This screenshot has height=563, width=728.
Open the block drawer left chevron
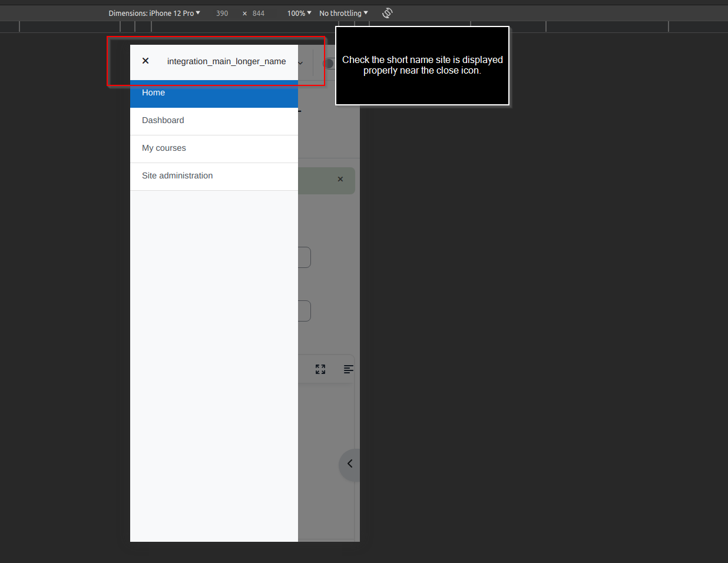(x=350, y=463)
